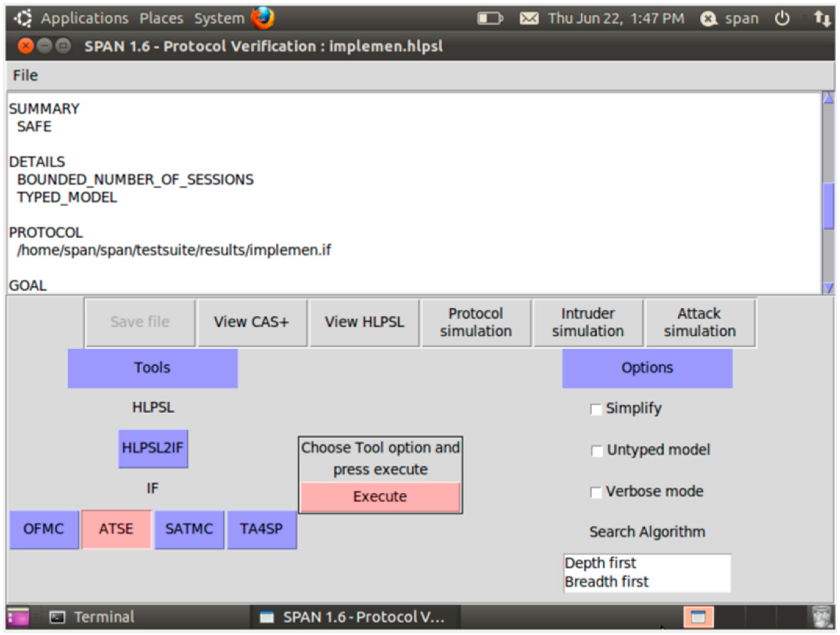Click the power shutdown icon
This screenshot has width=840, height=635.
[782, 18]
